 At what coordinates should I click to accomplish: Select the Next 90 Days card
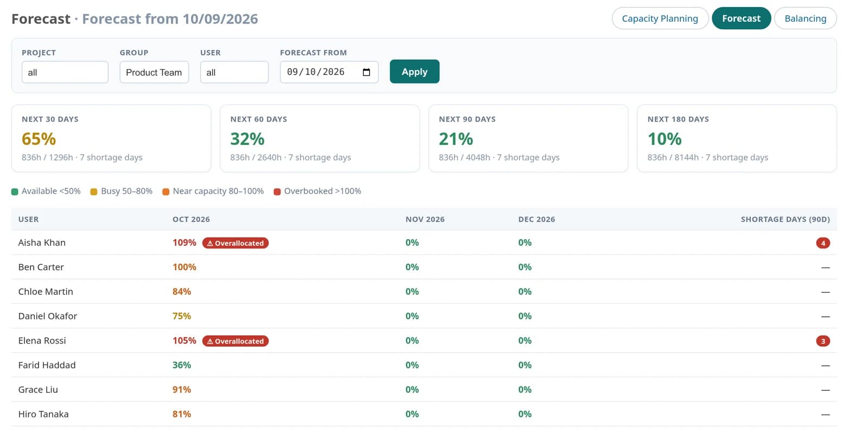coord(528,138)
